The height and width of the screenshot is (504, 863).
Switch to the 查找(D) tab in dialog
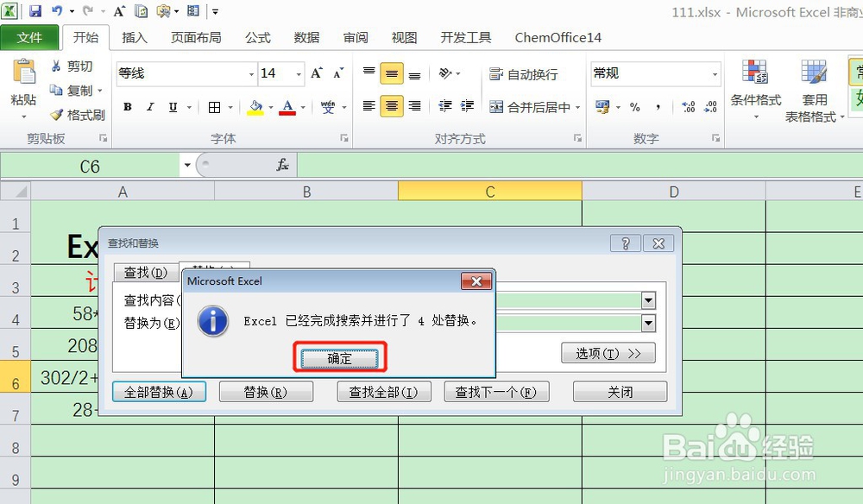pos(146,273)
